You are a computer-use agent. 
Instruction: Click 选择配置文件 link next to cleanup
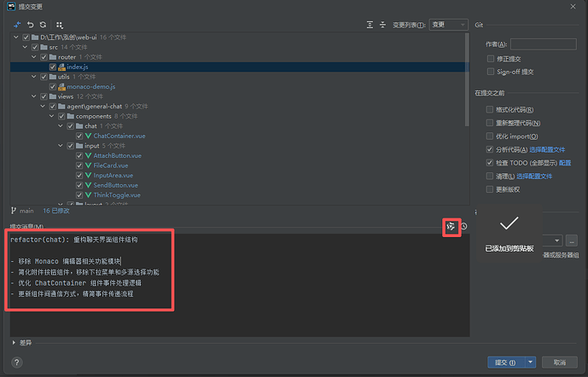pyautogui.click(x=534, y=177)
